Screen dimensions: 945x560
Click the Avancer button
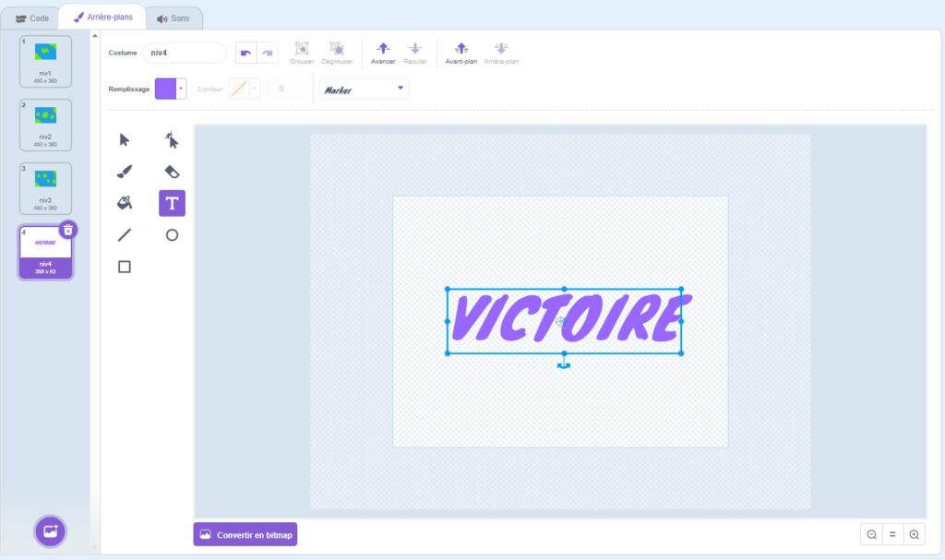(x=383, y=53)
